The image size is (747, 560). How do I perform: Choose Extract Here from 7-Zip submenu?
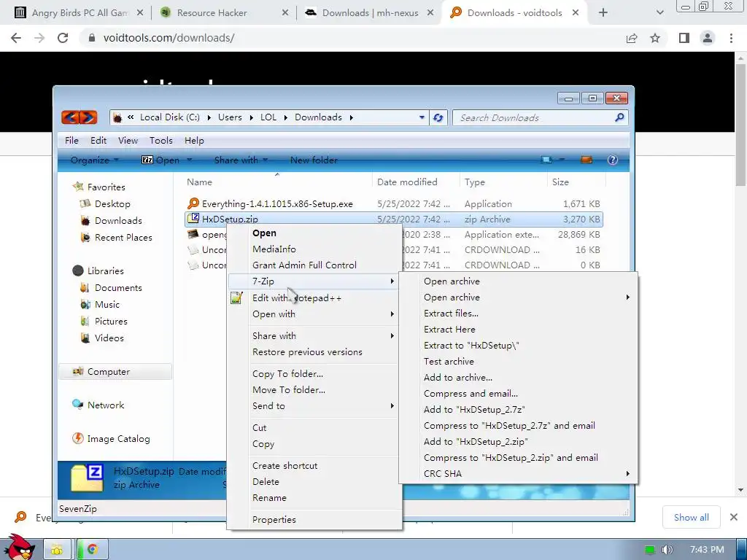coord(449,329)
